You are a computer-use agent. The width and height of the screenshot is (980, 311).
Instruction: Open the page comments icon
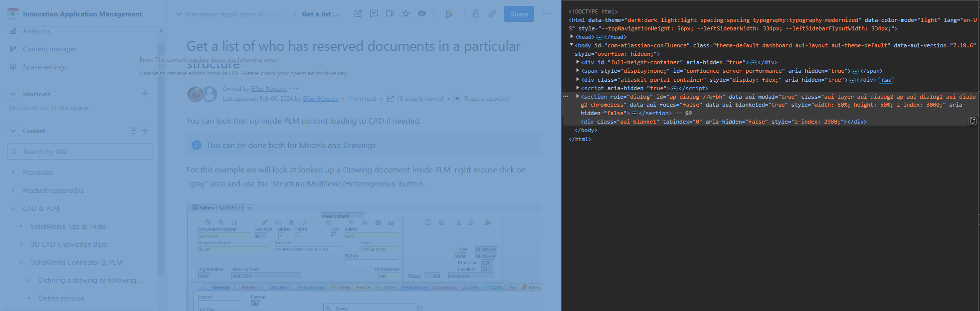(x=374, y=13)
